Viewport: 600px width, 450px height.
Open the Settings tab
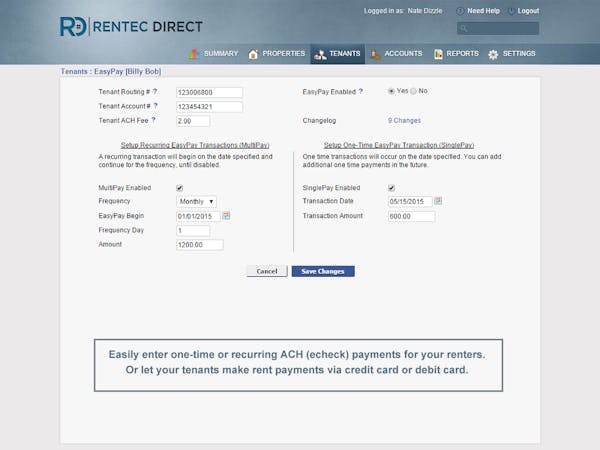click(512, 54)
